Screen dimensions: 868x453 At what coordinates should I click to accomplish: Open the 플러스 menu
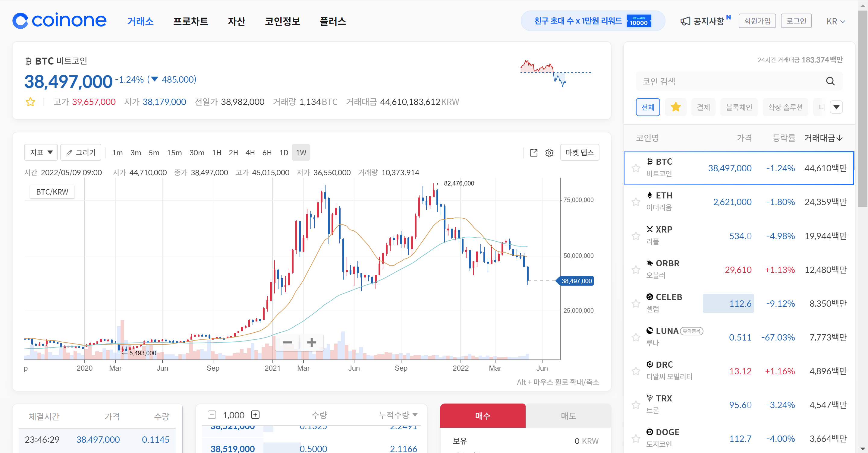[x=332, y=21]
